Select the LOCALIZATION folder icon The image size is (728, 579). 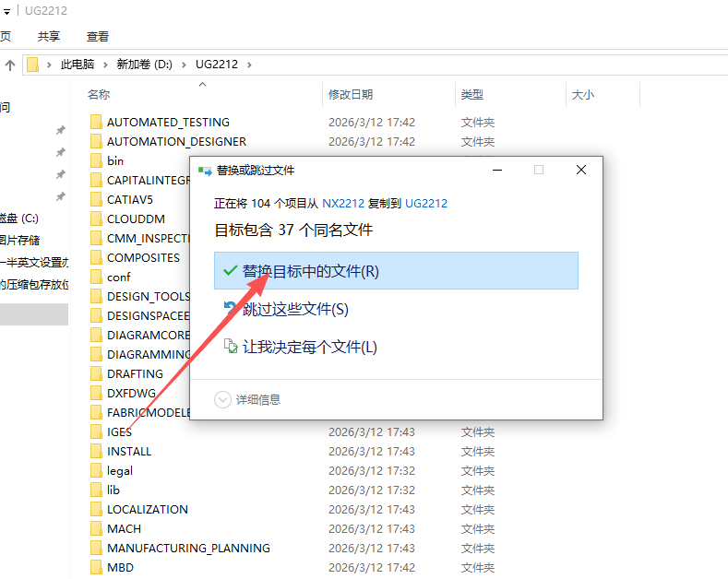(x=96, y=510)
